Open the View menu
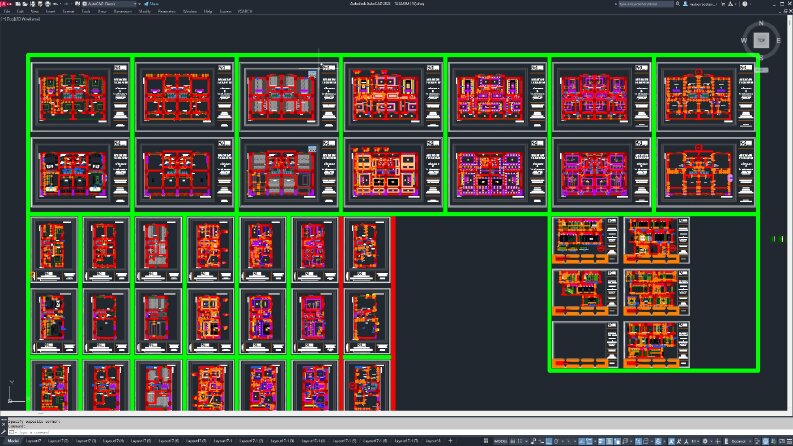793x446 pixels. [35, 11]
